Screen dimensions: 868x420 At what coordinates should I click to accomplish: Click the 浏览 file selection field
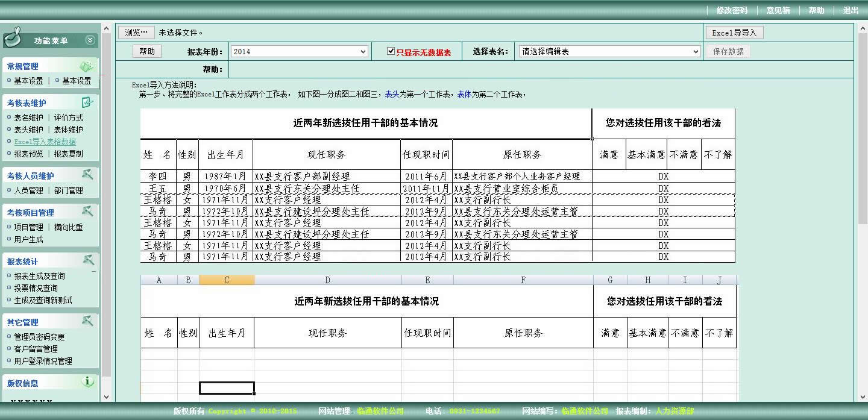(x=136, y=33)
